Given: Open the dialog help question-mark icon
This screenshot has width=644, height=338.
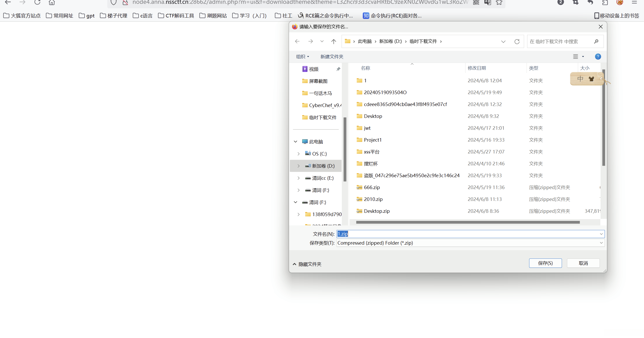Looking at the screenshot, I should [x=598, y=57].
